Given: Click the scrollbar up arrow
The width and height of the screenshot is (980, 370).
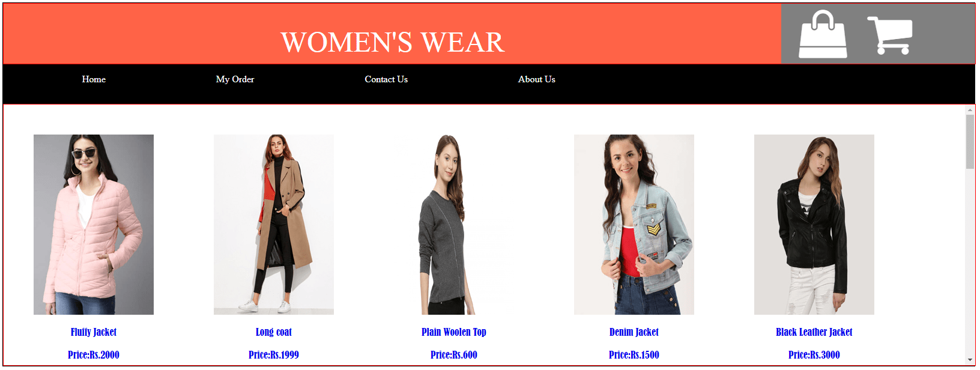Looking at the screenshot, I should [970, 110].
